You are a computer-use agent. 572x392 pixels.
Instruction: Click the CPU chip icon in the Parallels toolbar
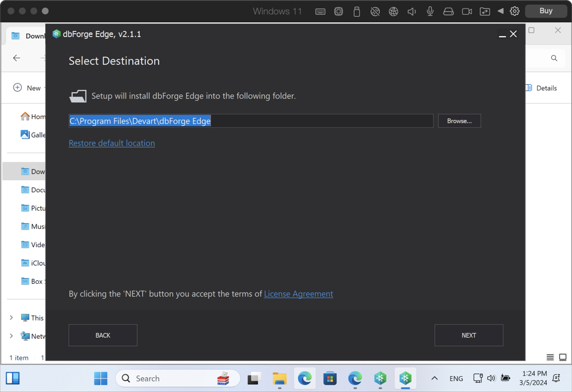(x=338, y=11)
